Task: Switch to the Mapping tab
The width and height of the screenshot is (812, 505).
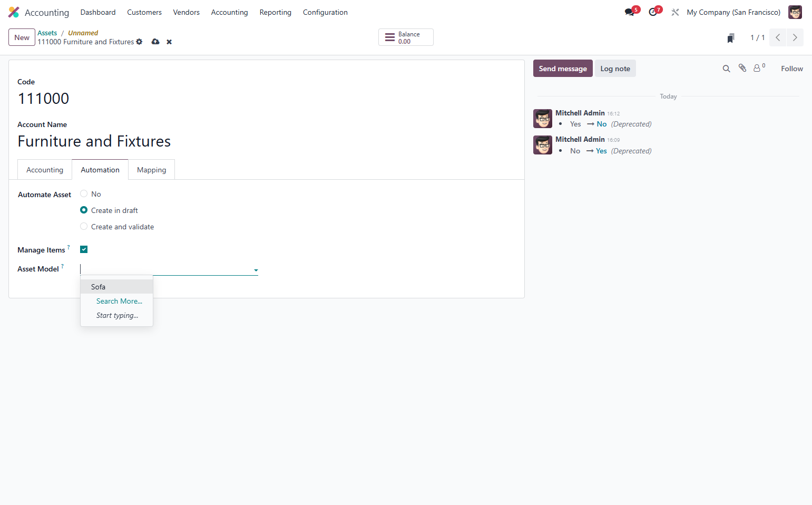Action: coord(151,170)
